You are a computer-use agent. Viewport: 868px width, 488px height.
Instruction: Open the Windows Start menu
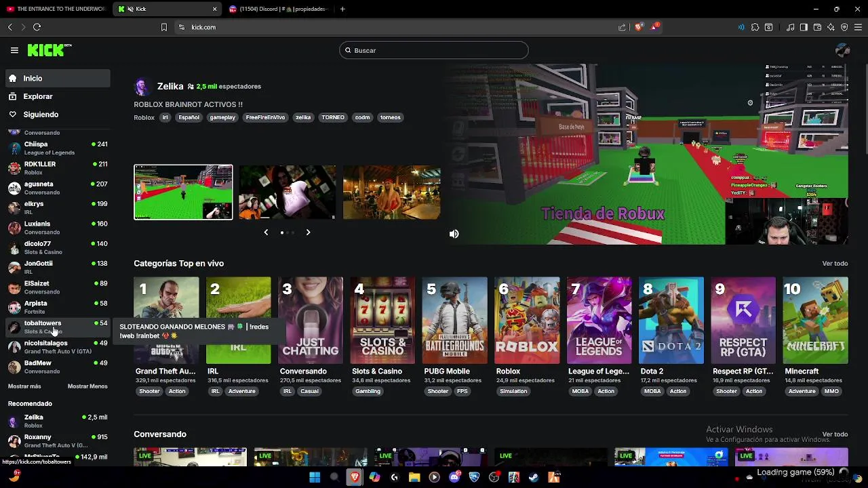[315, 477]
